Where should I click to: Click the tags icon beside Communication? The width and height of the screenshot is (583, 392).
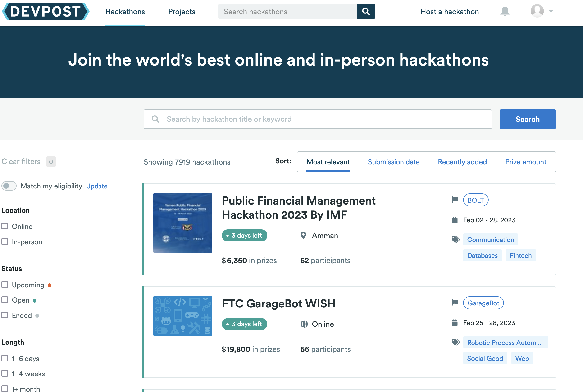(455, 240)
